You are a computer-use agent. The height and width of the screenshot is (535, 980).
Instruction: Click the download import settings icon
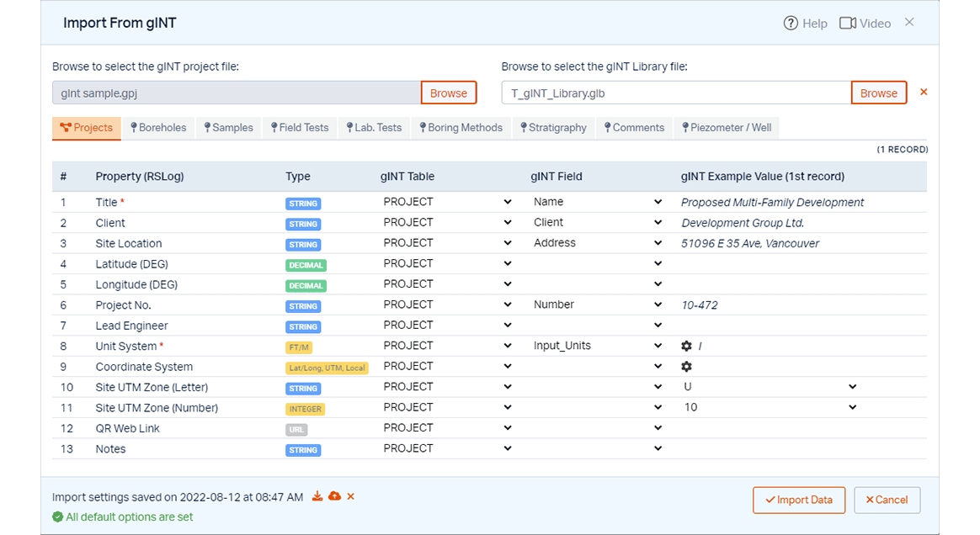point(317,496)
